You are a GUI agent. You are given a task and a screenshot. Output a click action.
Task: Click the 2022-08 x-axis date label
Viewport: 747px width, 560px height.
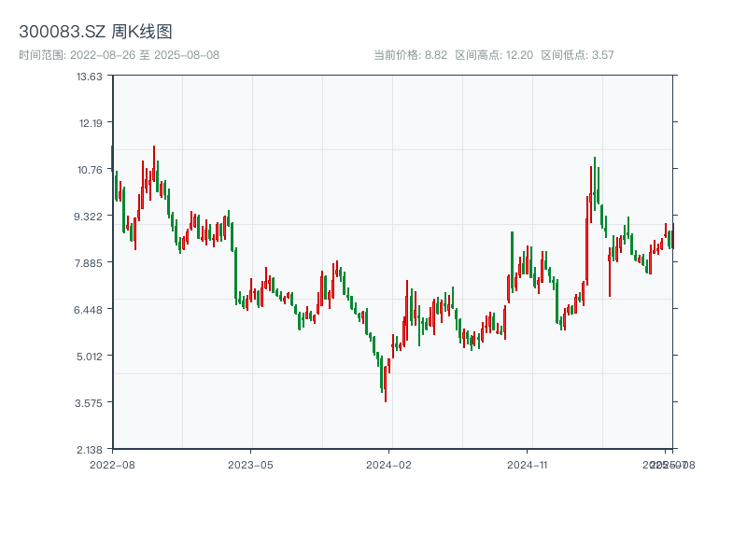112,464
